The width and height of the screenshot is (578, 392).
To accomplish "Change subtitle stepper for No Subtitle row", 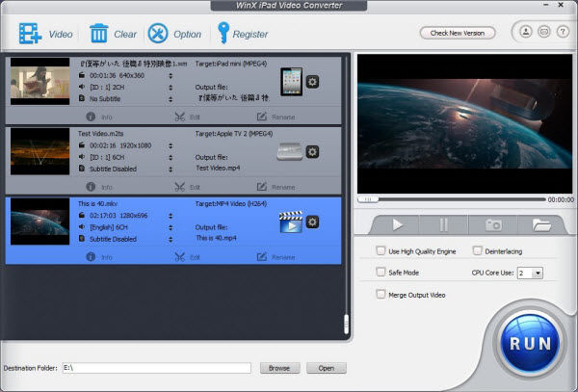I will pos(171,99).
